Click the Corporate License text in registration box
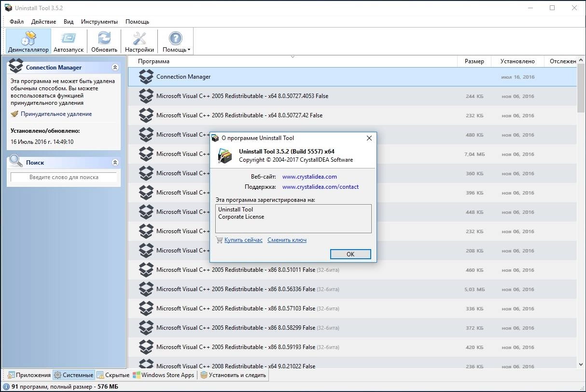Image resolution: width=586 pixels, height=392 pixels. click(x=241, y=217)
